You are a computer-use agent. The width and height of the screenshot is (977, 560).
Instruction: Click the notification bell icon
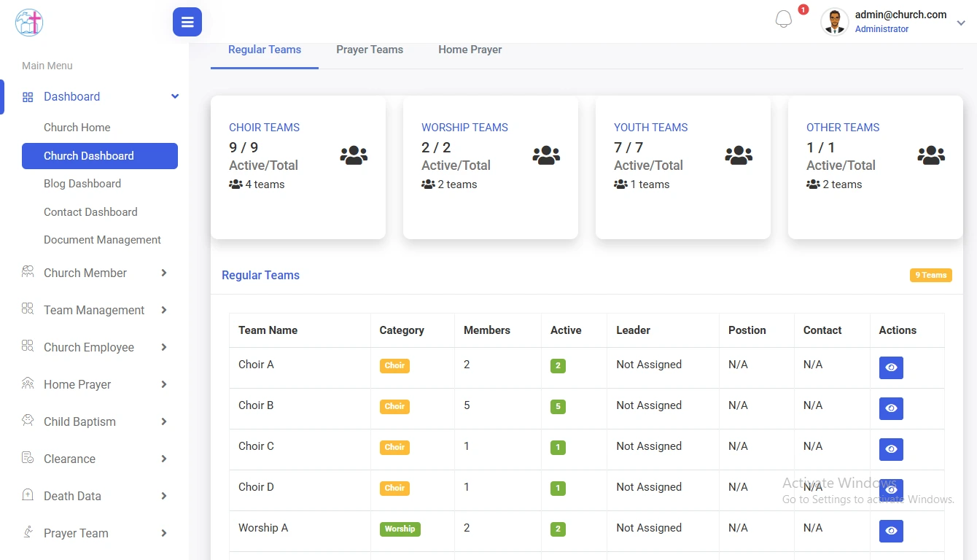[x=784, y=18]
